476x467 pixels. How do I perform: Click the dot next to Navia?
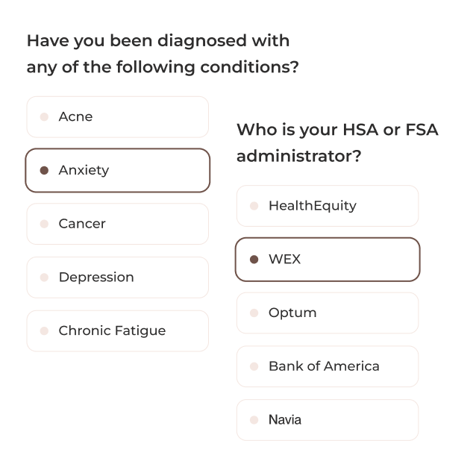point(254,420)
